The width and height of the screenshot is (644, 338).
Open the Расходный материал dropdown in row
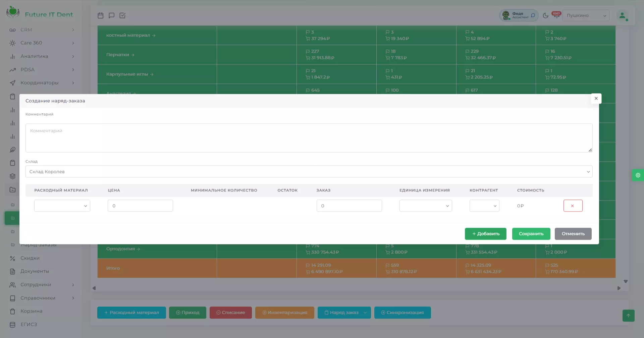tap(62, 206)
